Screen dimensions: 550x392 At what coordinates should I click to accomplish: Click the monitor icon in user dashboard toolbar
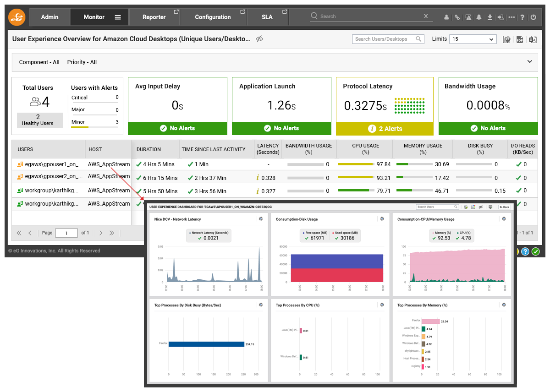[x=490, y=207]
